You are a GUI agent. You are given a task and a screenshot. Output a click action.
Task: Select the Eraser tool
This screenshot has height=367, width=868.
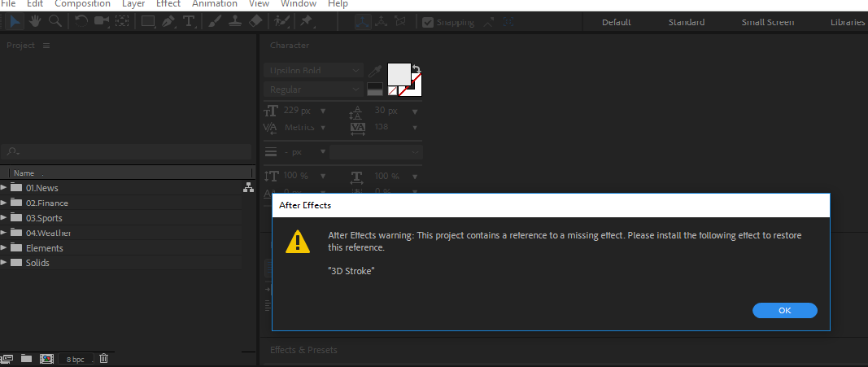[255, 22]
